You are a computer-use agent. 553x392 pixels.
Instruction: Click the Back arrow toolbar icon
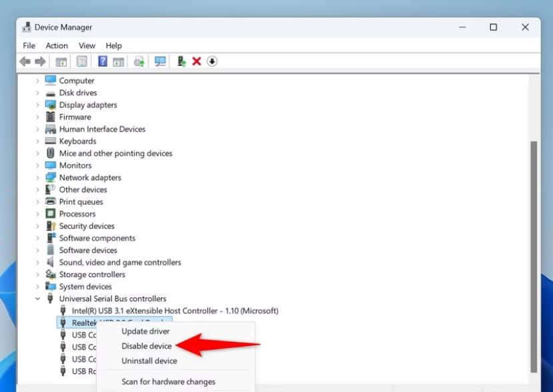click(x=25, y=62)
